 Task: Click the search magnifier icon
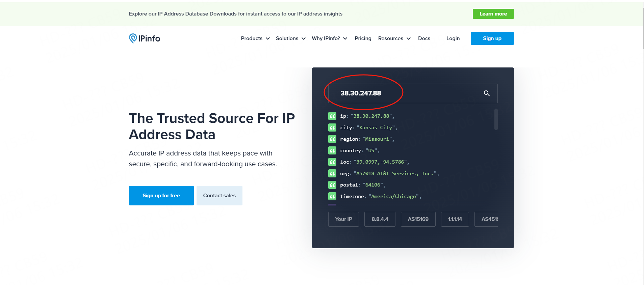click(487, 93)
